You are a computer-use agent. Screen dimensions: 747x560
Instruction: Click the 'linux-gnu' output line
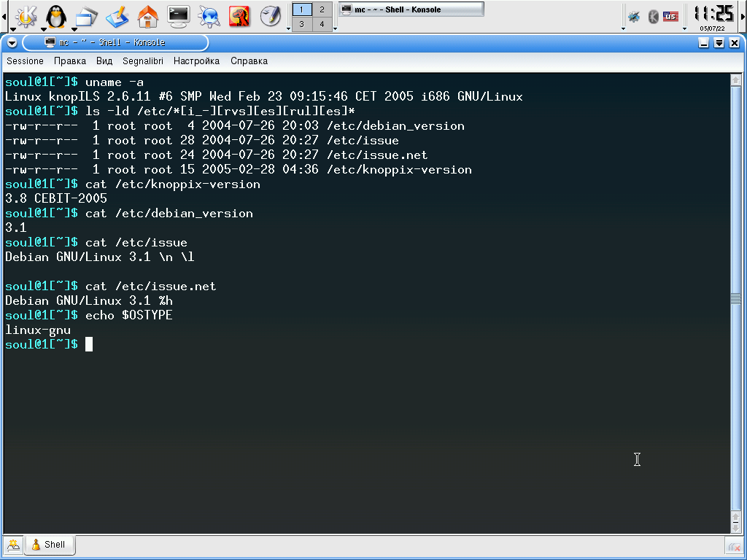point(38,330)
